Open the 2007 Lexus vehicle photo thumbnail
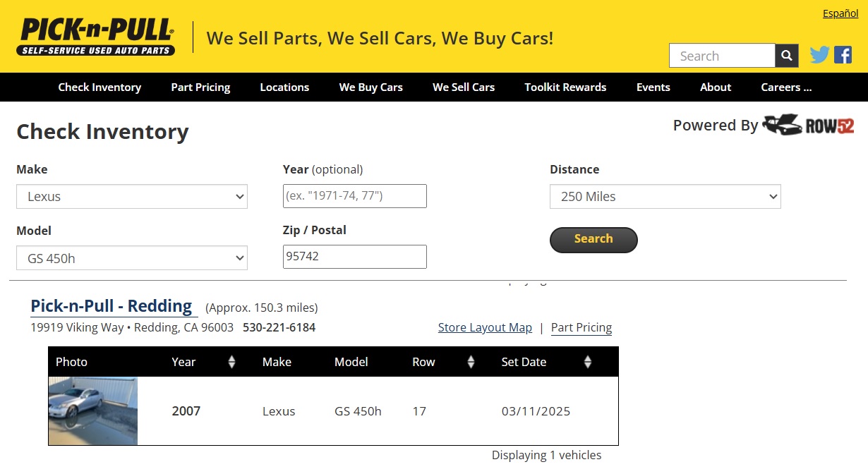This screenshot has height=474, width=868. [93, 411]
